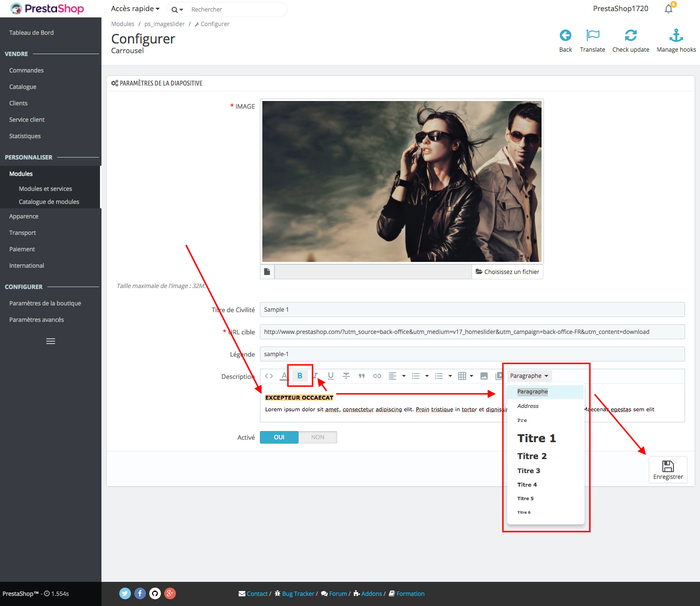This screenshot has height=606, width=700.
Task: Insert a hyperlink with the link icon
Action: coord(377,376)
